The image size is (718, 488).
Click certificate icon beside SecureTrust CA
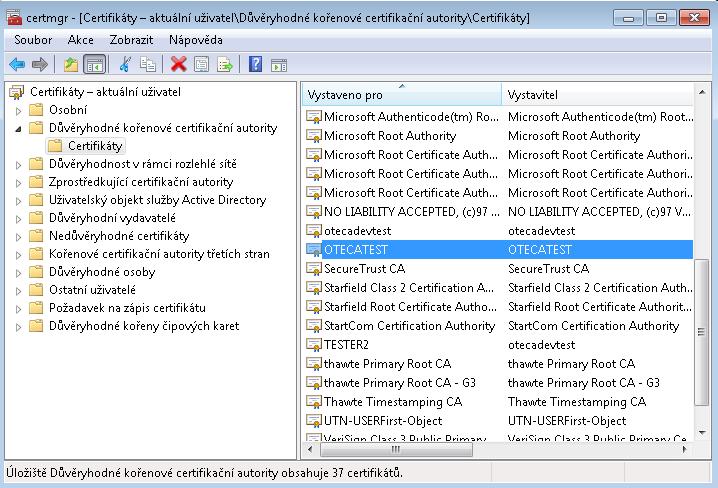coord(314,269)
